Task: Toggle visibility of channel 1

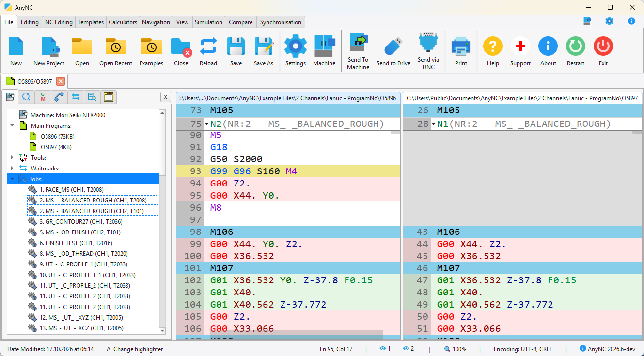Action: point(385,349)
